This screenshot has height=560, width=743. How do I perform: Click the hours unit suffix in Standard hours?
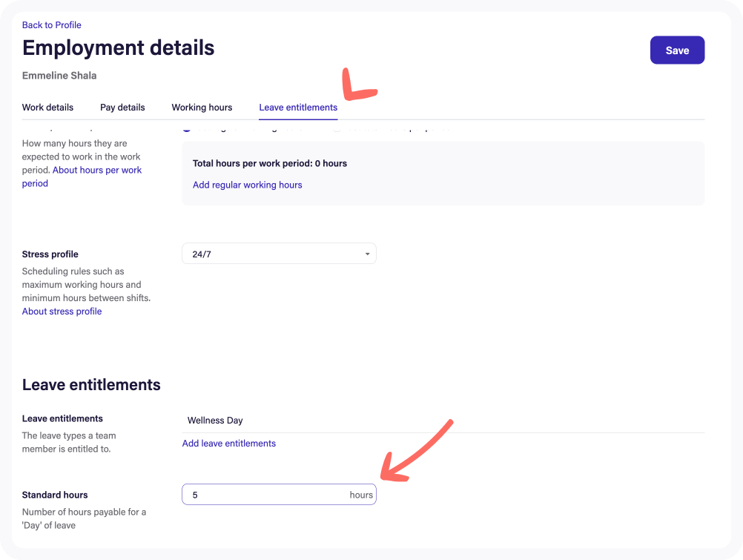361,495
